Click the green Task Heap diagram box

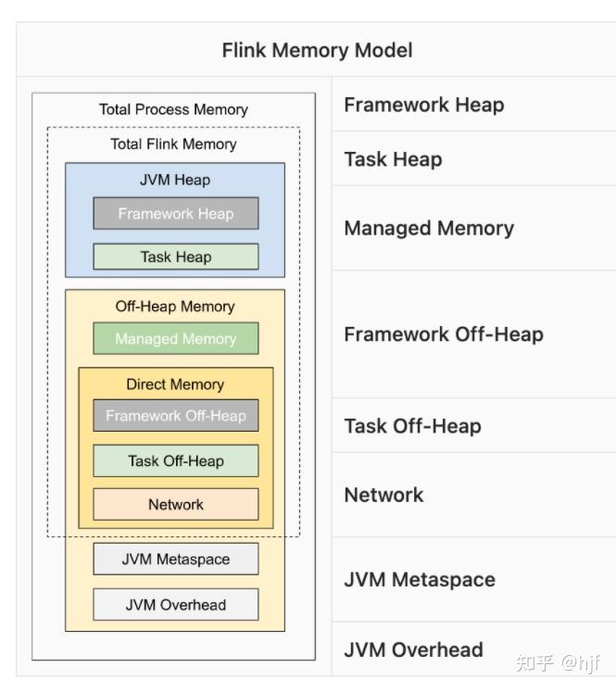(175, 257)
